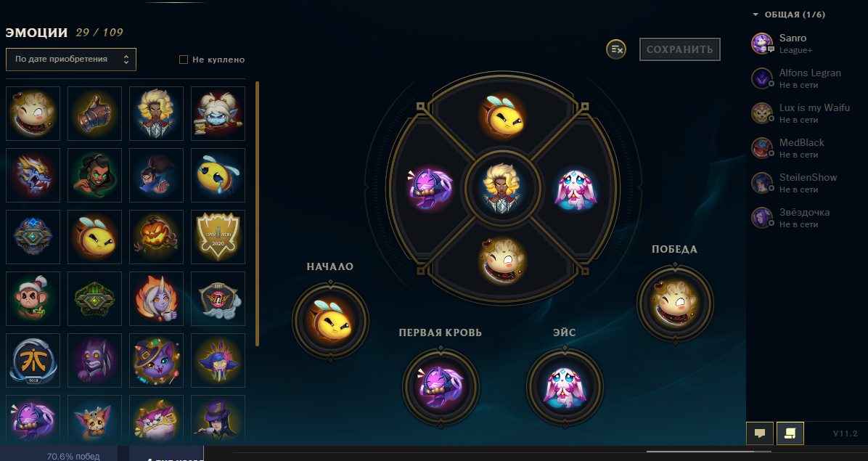Pick the crying bee emote
Image resolution: width=868 pixels, height=461 pixels.
[x=218, y=175]
